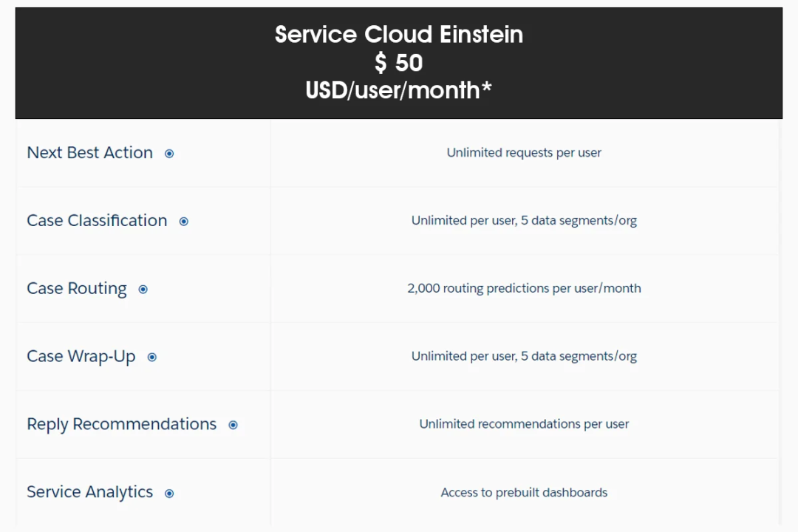Screen dimensions: 798x532
Task: Select the Service Analytics feature name
Action: (89, 492)
